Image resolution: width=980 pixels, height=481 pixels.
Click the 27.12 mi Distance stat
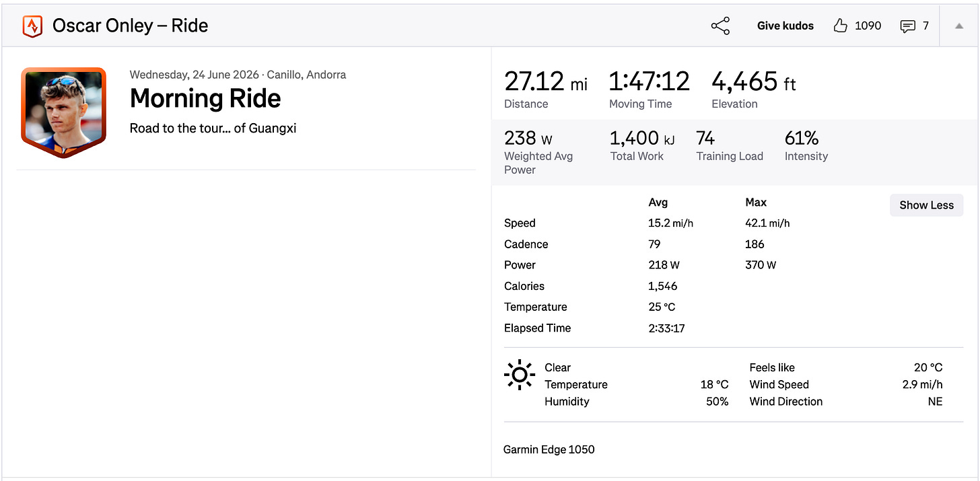click(546, 88)
